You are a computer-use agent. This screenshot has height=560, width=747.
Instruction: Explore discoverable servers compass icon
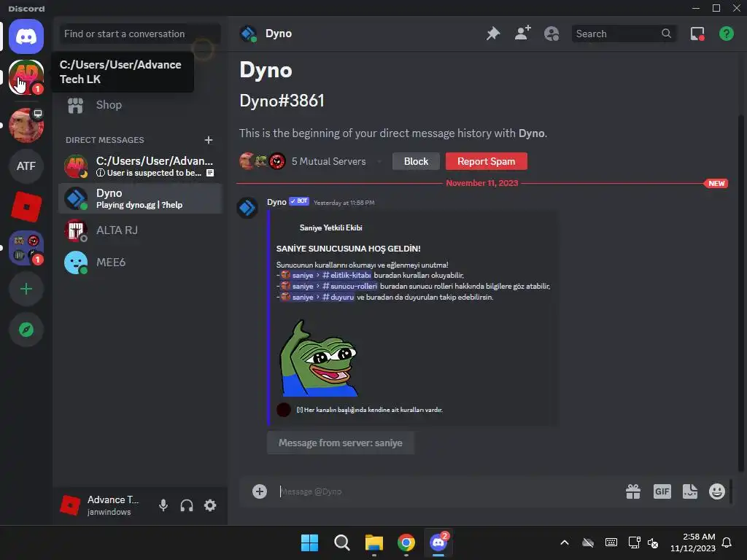(x=26, y=330)
